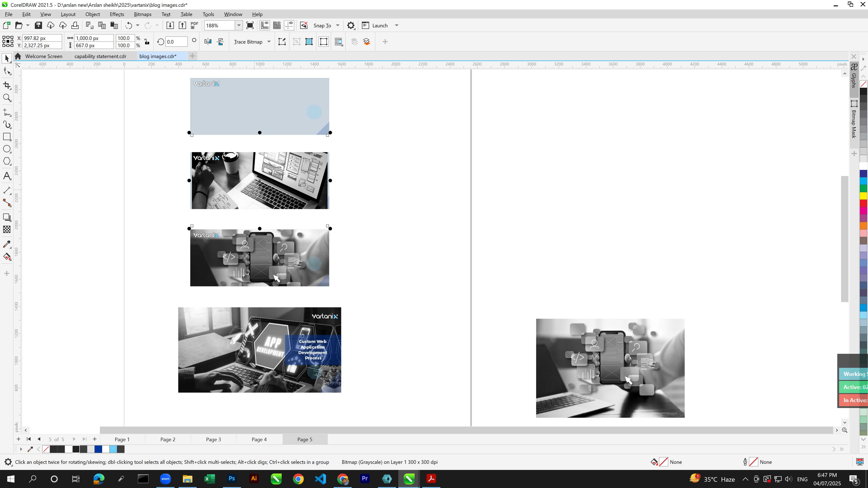Click the Undo icon
Viewport: 868px width, 488px height.
click(x=128, y=26)
